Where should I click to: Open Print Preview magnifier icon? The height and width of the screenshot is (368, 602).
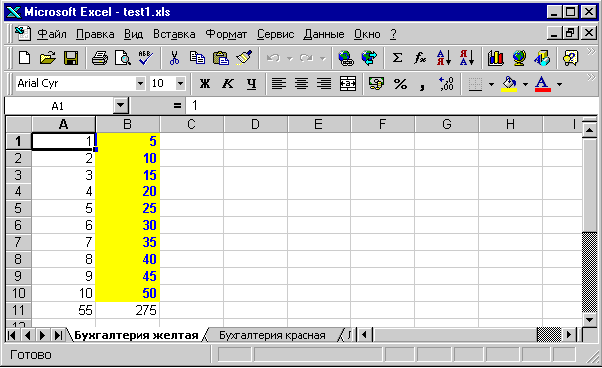coord(123,58)
